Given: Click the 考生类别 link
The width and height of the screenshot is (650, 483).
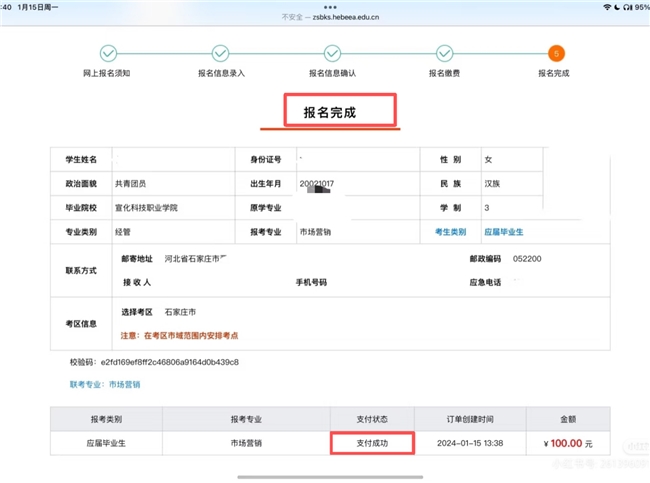Looking at the screenshot, I should point(450,232).
